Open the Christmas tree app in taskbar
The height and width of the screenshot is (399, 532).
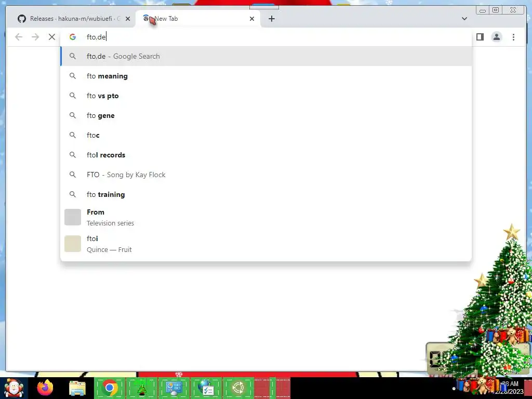pos(142,388)
